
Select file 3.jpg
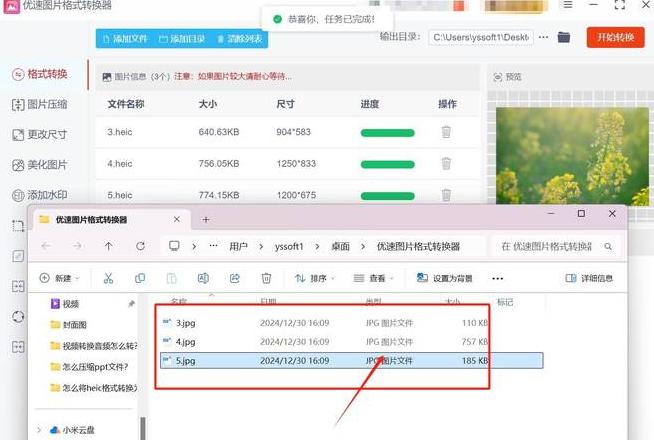(186, 323)
